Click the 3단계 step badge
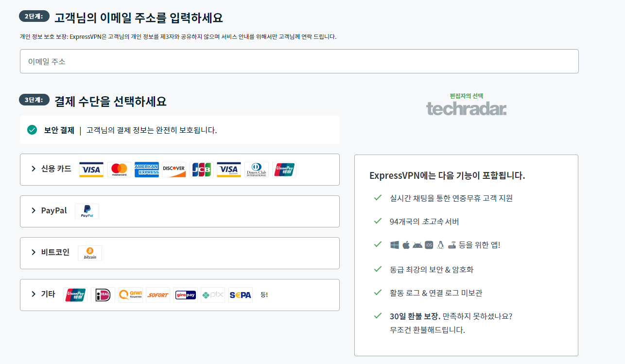 coord(34,100)
